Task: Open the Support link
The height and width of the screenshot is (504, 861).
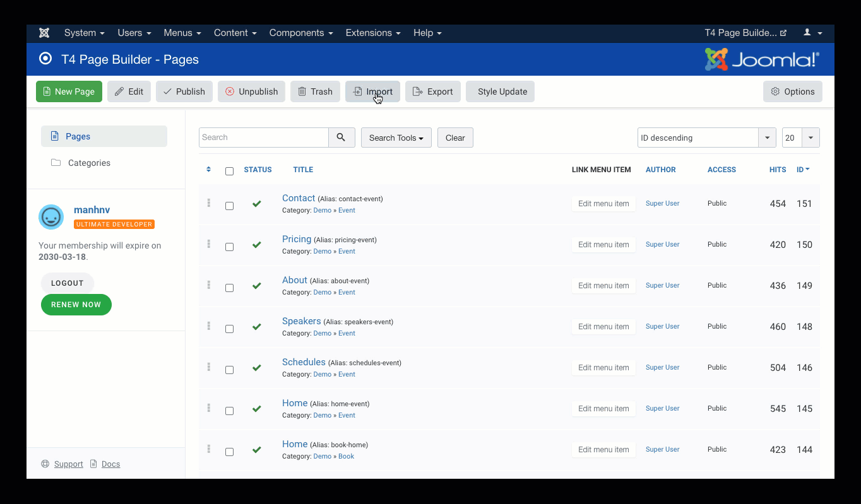Action: [x=68, y=464]
